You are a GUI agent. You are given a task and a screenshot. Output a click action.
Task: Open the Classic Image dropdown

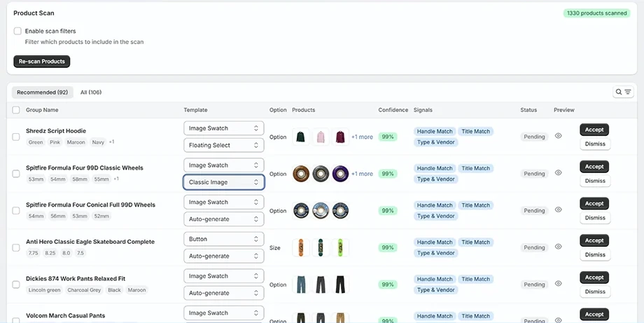(223, 182)
